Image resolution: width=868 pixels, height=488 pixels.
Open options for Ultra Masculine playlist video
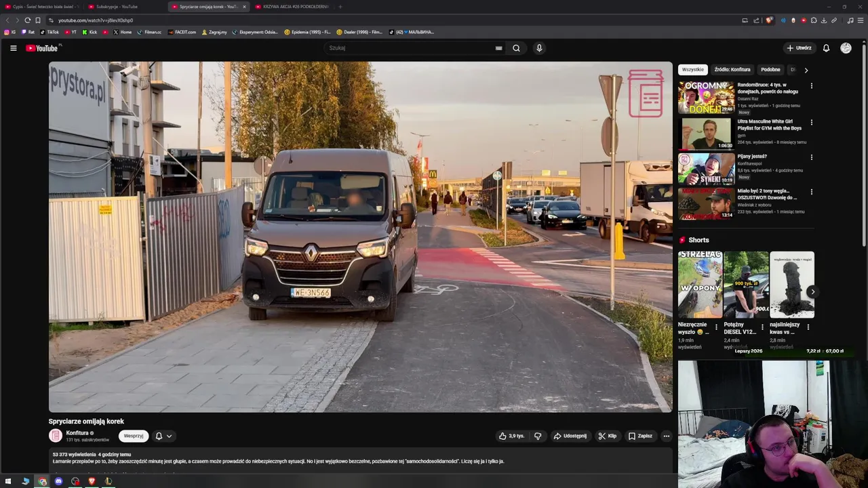click(x=811, y=123)
